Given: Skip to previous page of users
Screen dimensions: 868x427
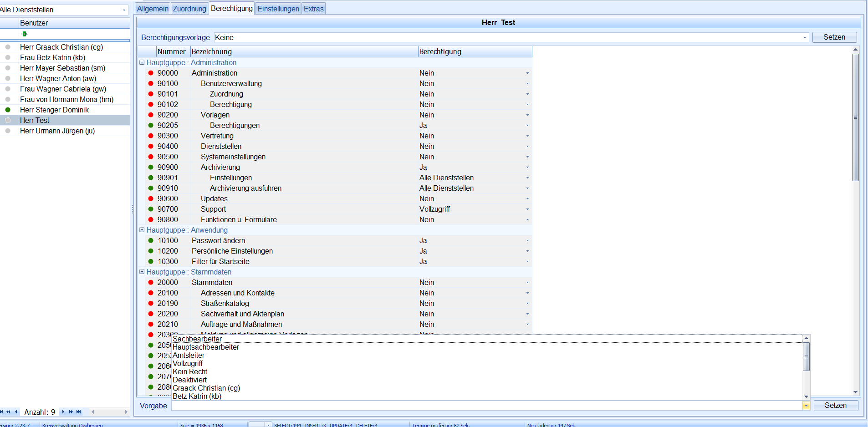Looking at the screenshot, I should tap(8, 412).
